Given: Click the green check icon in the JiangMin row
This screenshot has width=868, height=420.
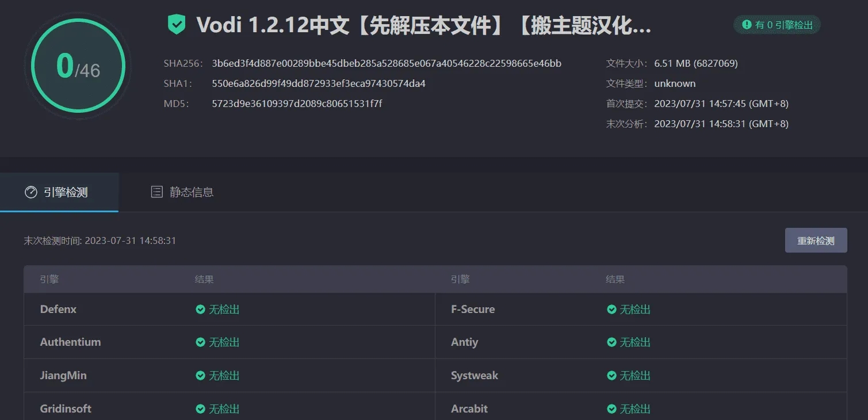Looking at the screenshot, I should point(200,376).
